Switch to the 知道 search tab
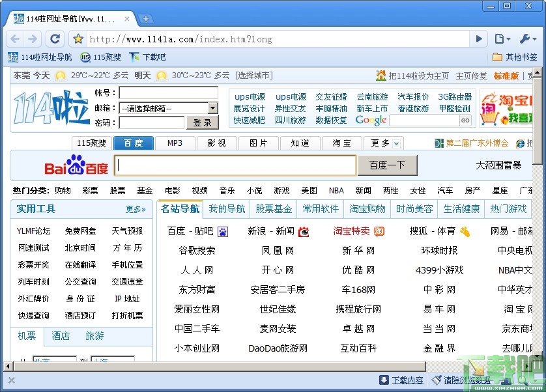Screen dimensions: 546x392 (300, 143)
